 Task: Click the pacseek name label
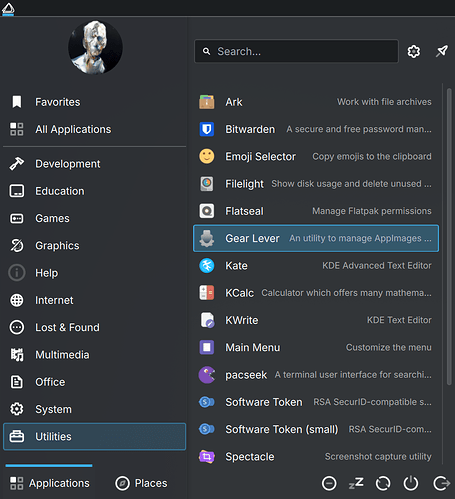pyautogui.click(x=246, y=375)
